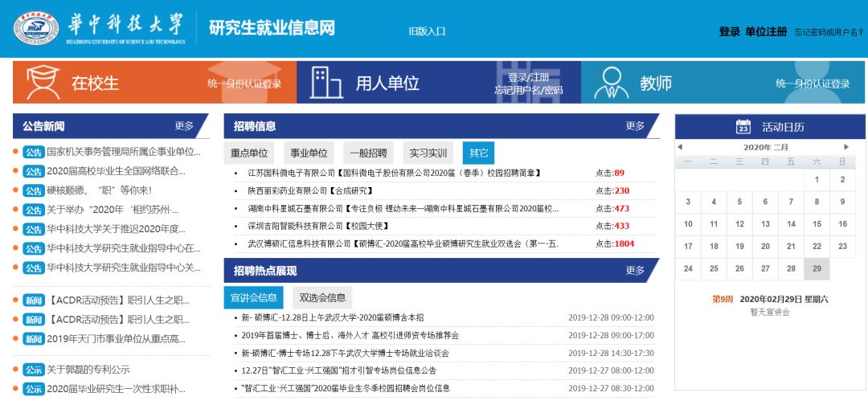This screenshot has width=868, height=409.
Task: Click the teacher person icon for 教师
Action: click(610, 83)
